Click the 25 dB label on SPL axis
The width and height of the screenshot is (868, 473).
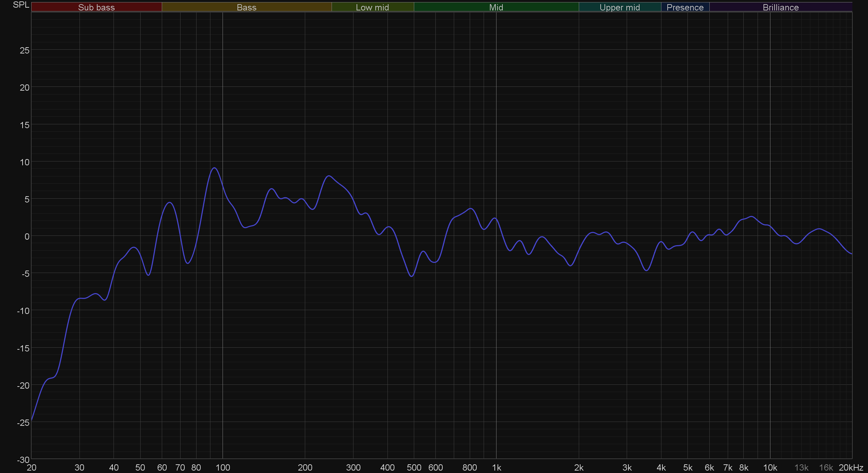24,50
